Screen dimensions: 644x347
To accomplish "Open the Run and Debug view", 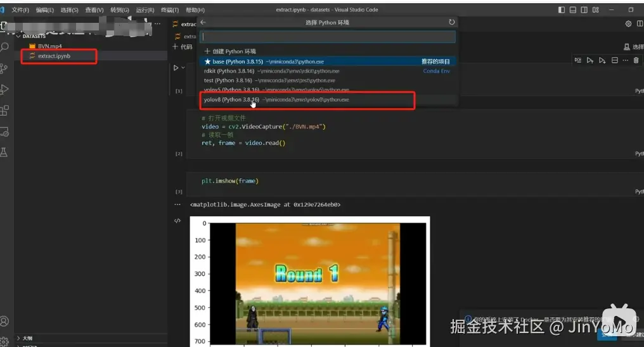I will point(4,89).
